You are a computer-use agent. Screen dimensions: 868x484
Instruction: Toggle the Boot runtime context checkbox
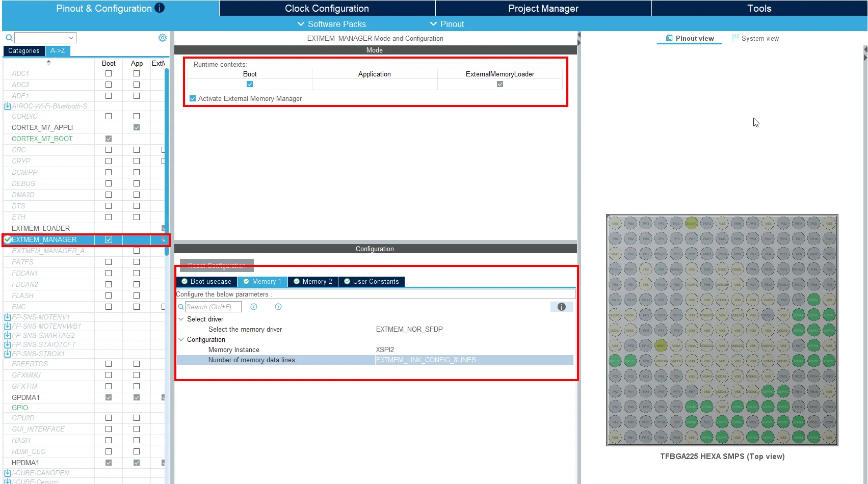250,84
